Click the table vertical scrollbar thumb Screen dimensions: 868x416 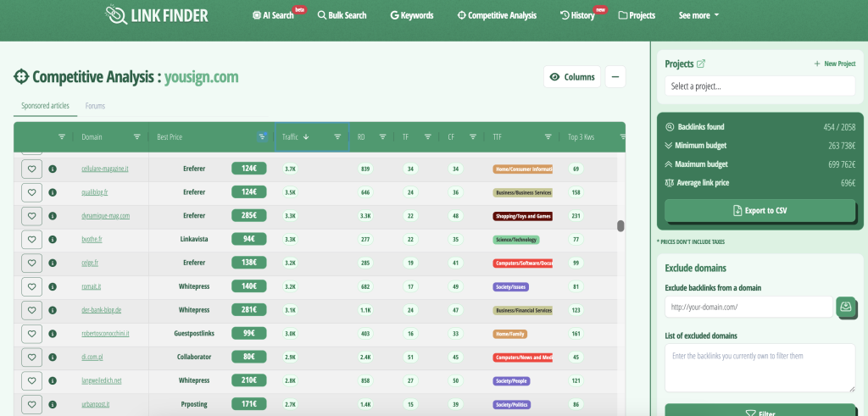(620, 225)
